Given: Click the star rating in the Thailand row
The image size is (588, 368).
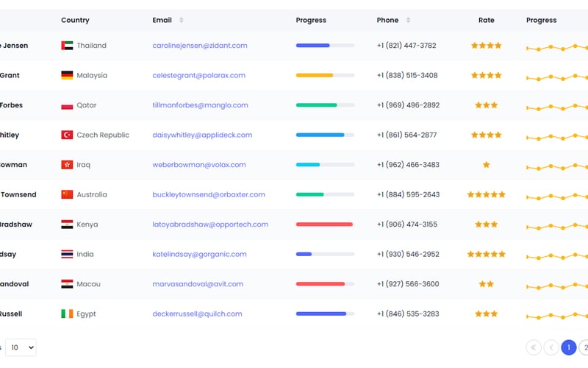Looking at the screenshot, I should pos(486,46).
